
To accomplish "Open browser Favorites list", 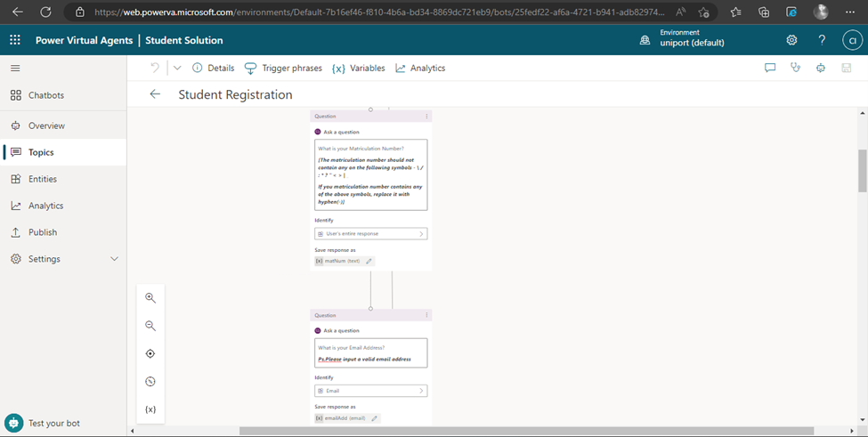I will click(735, 12).
